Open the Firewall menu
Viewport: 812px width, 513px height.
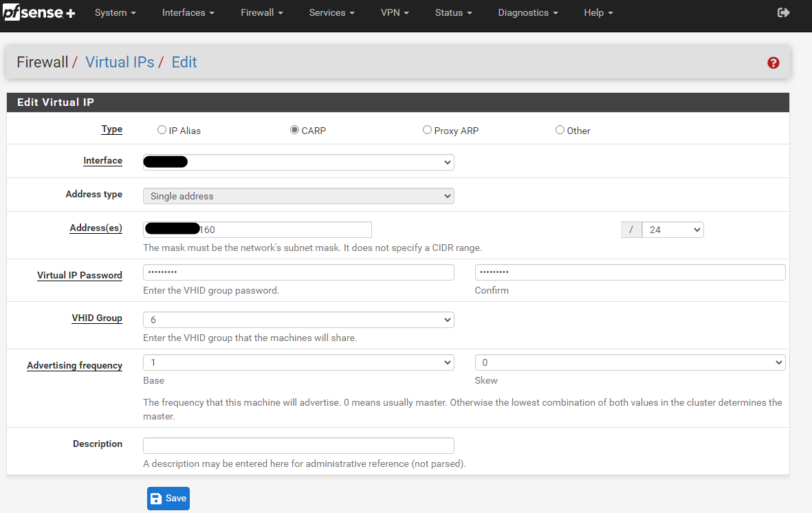(x=261, y=12)
